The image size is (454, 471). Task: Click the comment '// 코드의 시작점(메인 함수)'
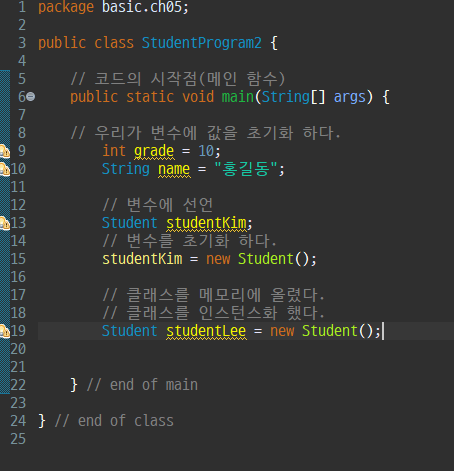click(178, 79)
